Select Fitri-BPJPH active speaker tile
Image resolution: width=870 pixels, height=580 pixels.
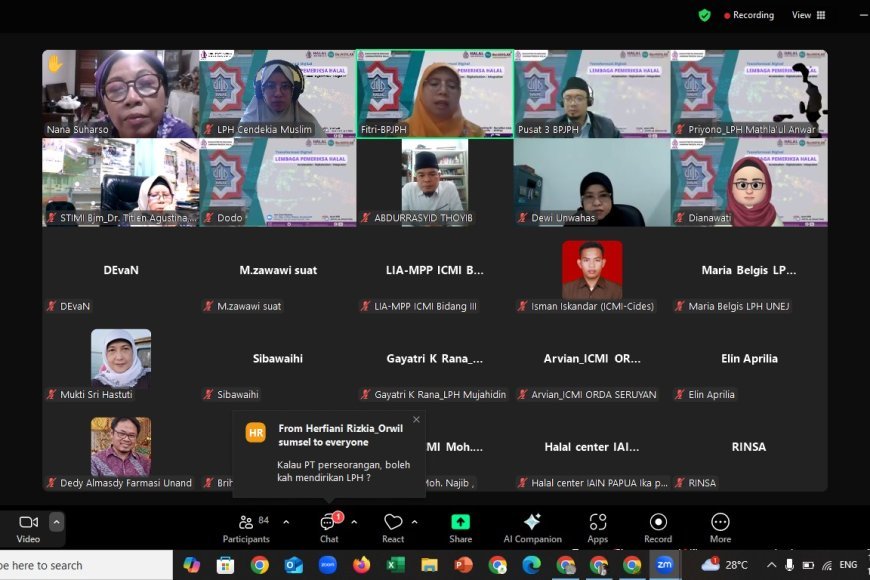(435, 94)
